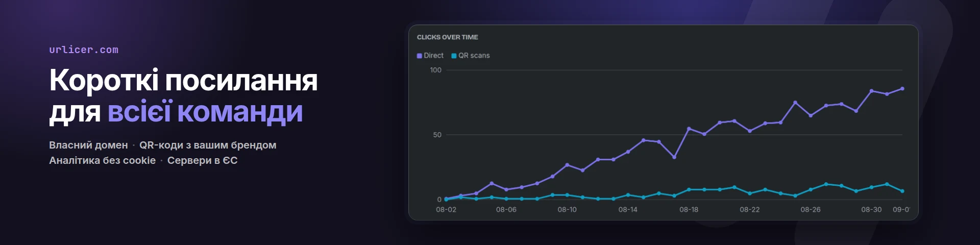Click the headline 'Короткі посилання'
Image resolution: width=980 pixels, height=245 pixels.
(x=183, y=80)
